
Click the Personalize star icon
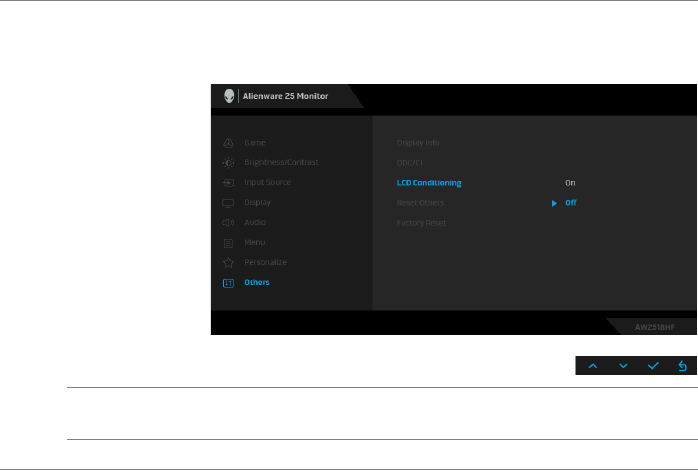[228, 263]
